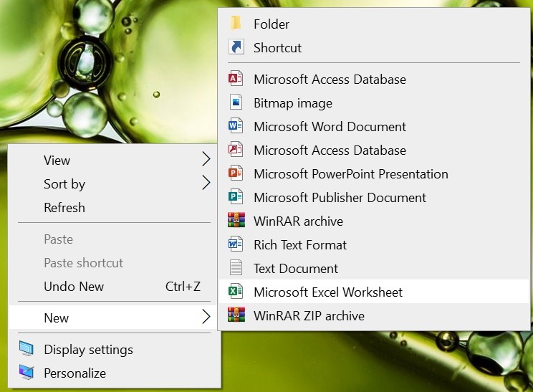Open the New submenu chevron
Viewport: 533px width, 392px height.
point(206,317)
